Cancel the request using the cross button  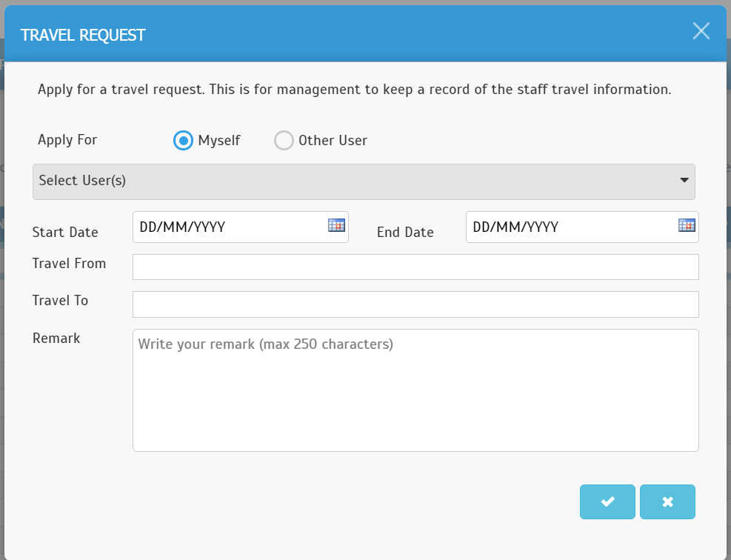tap(667, 501)
